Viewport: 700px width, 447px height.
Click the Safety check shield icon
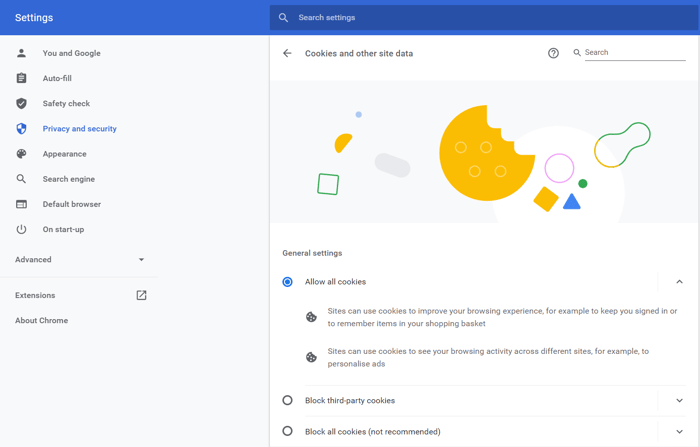pos(21,104)
